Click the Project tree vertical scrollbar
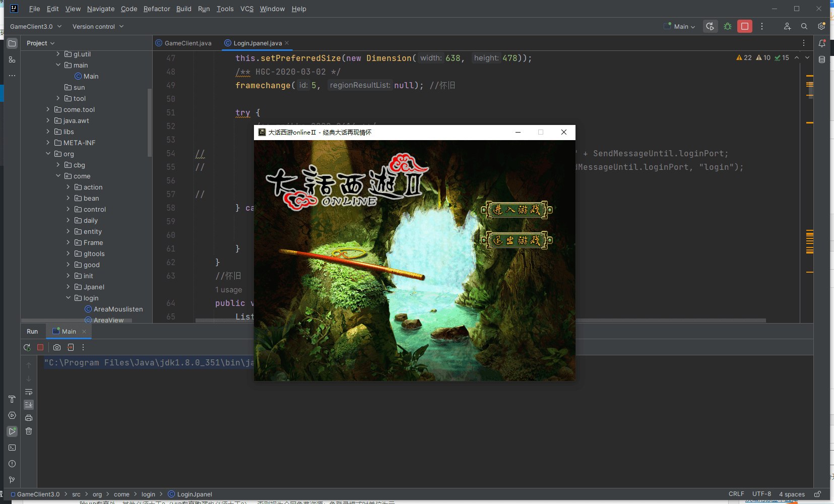The width and height of the screenshot is (834, 504). (149, 122)
